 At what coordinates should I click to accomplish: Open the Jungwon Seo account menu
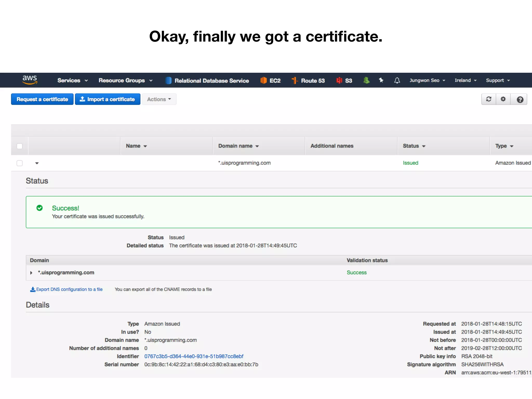coord(427,81)
